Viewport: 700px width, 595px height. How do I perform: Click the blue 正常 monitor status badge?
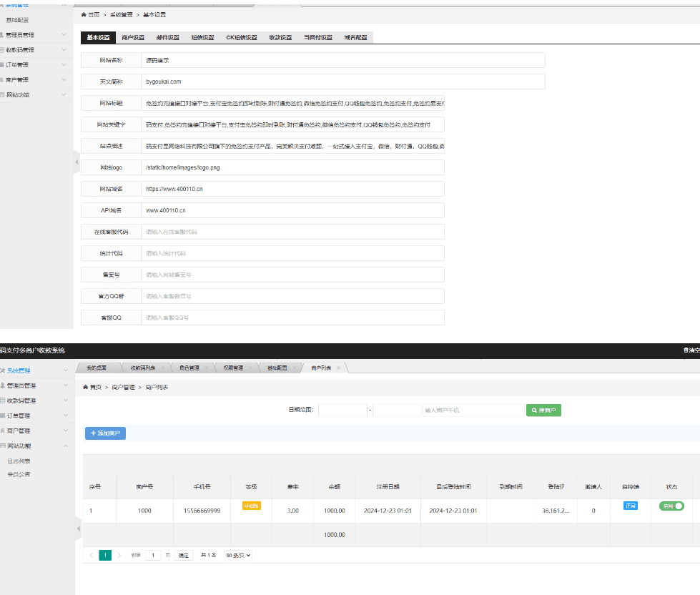click(630, 506)
